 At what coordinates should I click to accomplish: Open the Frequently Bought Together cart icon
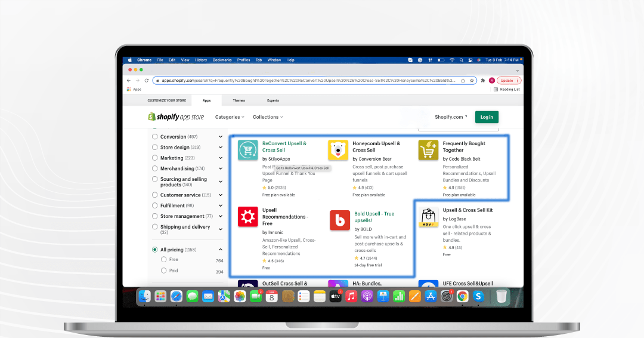428,150
